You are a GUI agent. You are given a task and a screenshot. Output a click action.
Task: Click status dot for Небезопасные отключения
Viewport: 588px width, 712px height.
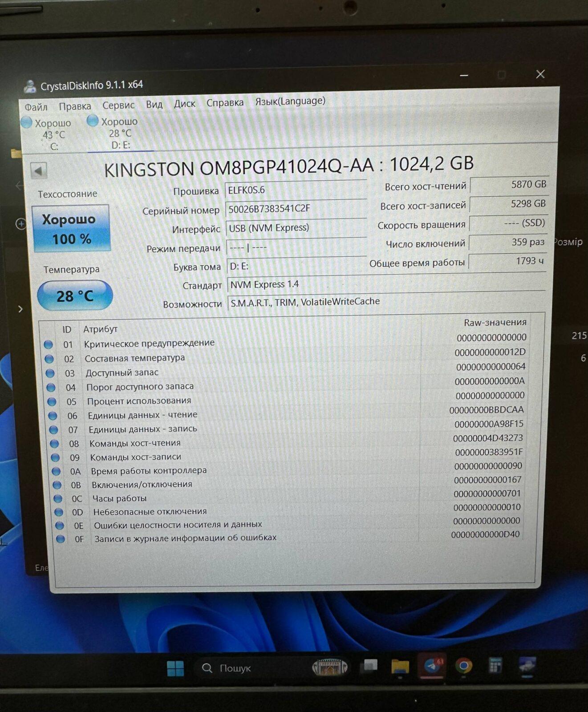click(x=59, y=512)
